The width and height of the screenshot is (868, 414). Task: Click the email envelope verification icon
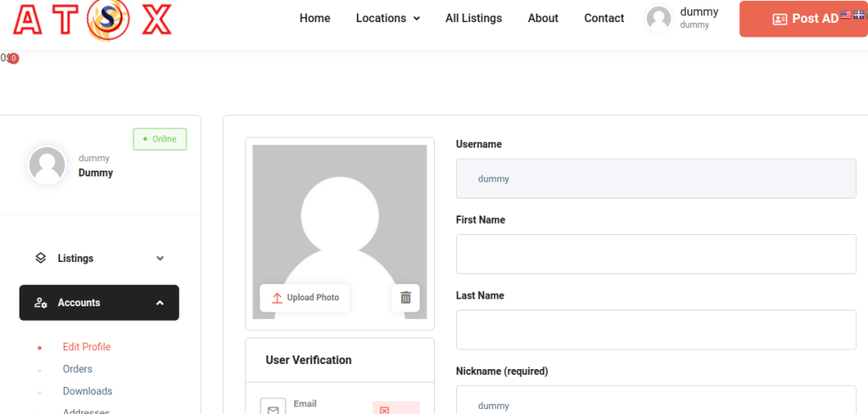[x=273, y=409]
